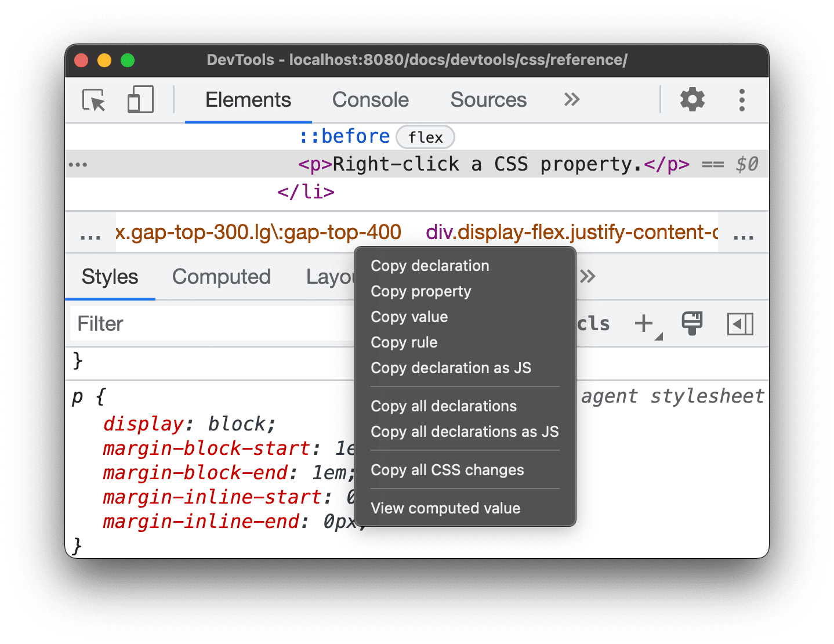The width and height of the screenshot is (834, 644).
Task: Click the element state paintbrush icon
Action: [x=692, y=324]
